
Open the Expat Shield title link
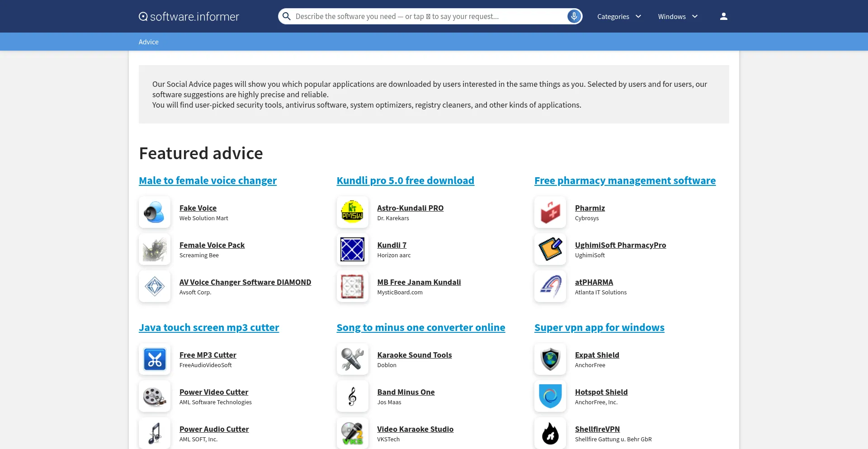coord(597,355)
